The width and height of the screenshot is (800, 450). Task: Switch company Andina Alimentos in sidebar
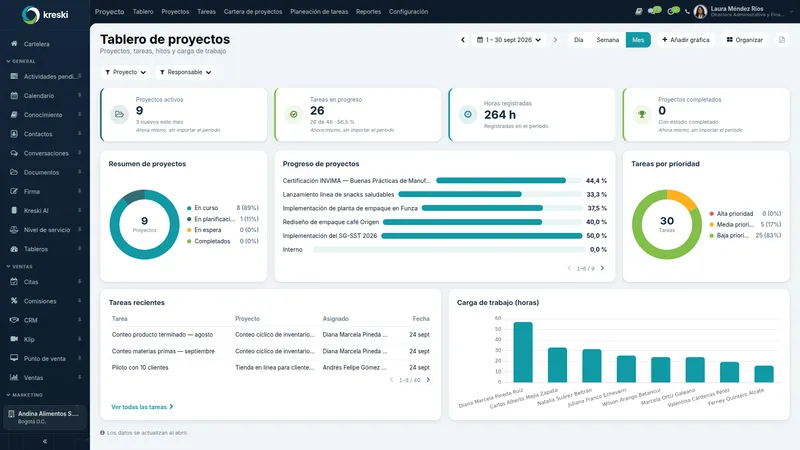[x=45, y=417]
